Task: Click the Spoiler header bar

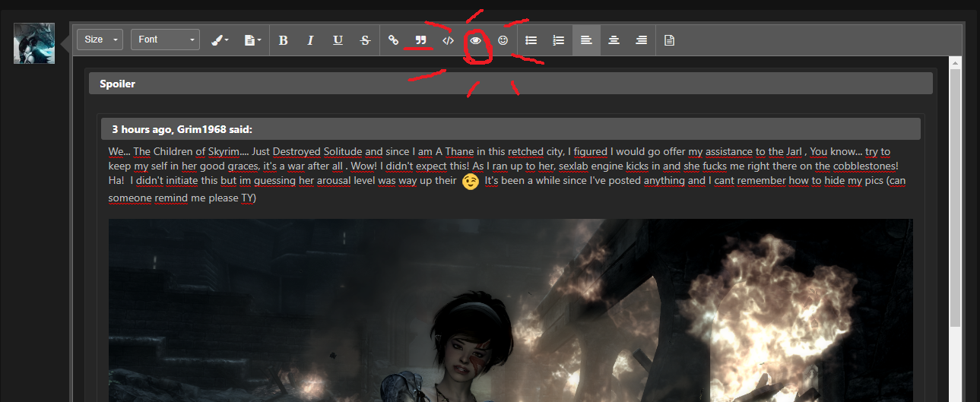Action: coord(511,84)
